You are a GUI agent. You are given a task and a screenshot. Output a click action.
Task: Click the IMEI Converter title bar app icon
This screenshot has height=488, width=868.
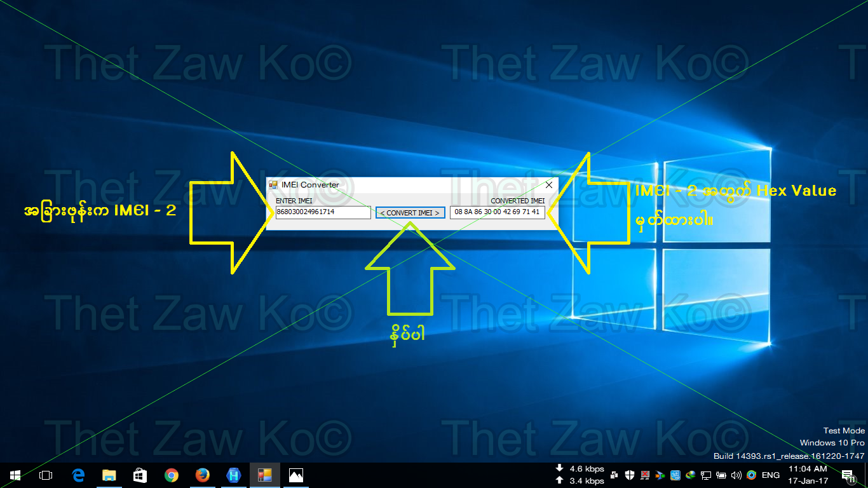[273, 185]
